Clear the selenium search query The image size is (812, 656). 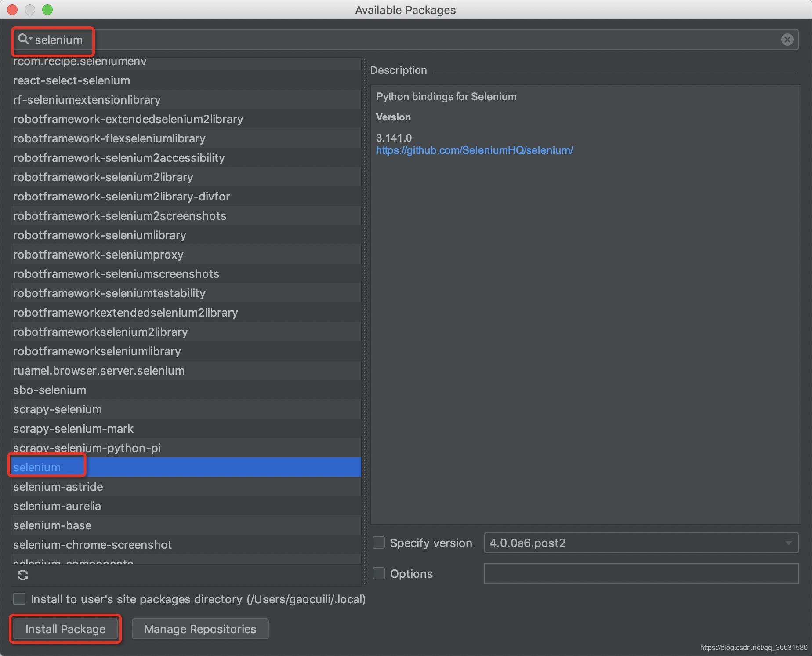coord(787,40)
